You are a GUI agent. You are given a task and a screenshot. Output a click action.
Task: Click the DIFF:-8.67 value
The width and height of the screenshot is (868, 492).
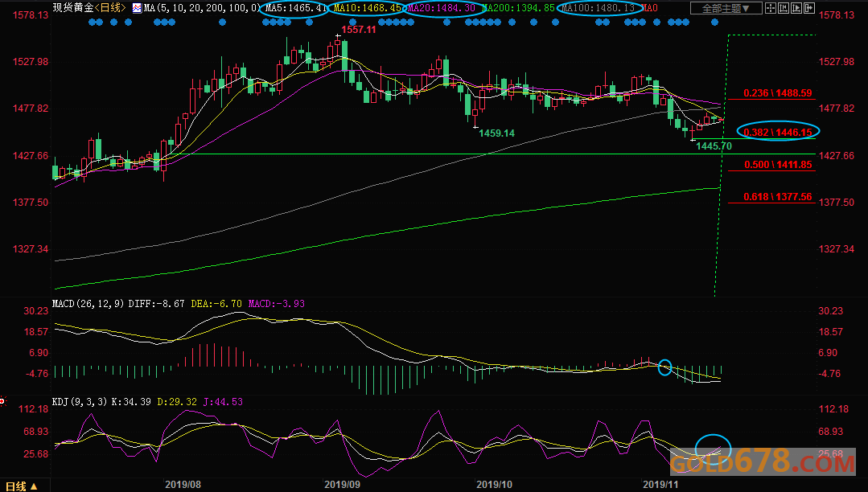pos(156,303)
